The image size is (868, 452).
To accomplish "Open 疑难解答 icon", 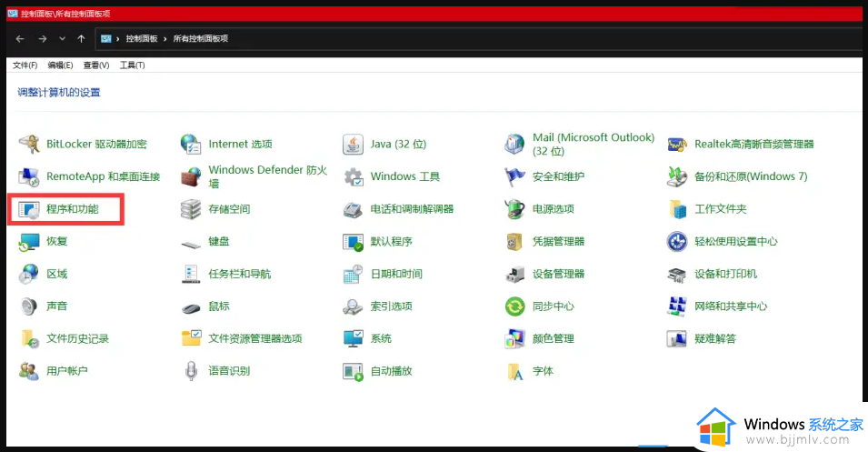I will coord(677,338).
